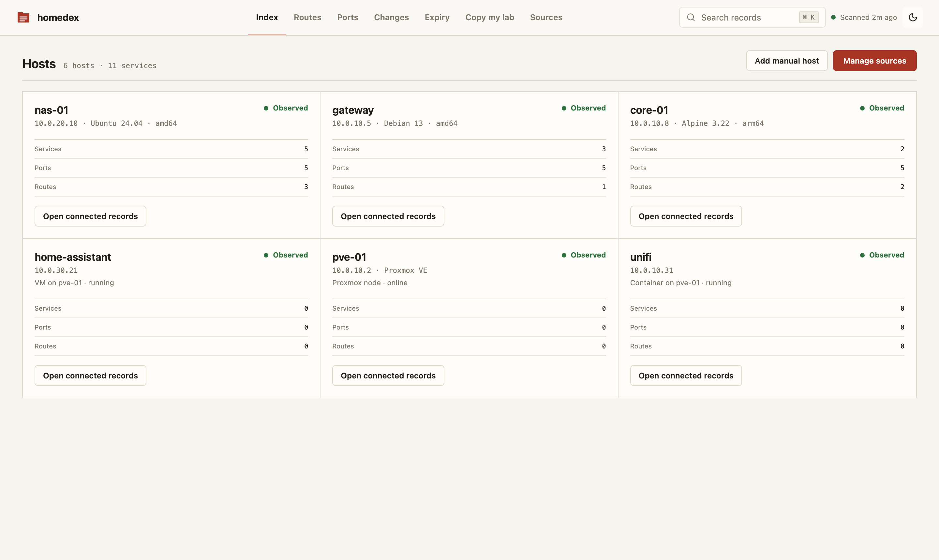Navigate to the Sources tab
Image resolution: width=939 pixels, height=560 pixels.
click(x=546, y=17)
